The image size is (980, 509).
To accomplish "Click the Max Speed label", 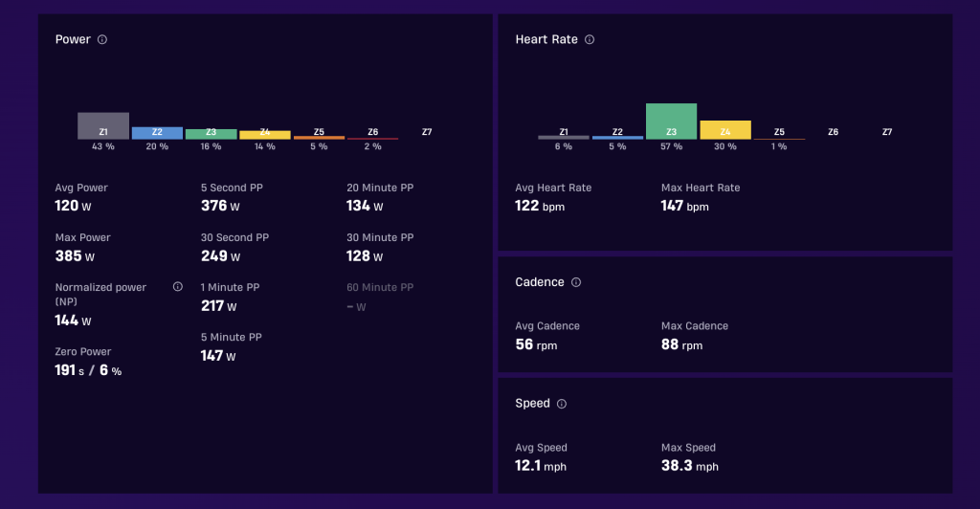I will point(689,448).
